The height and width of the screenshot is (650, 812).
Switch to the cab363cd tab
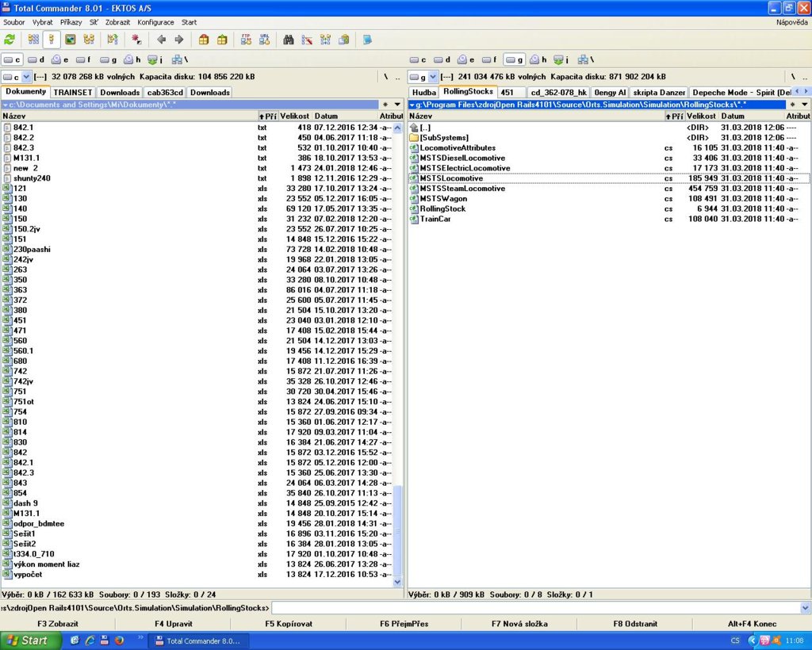point(165,92)
